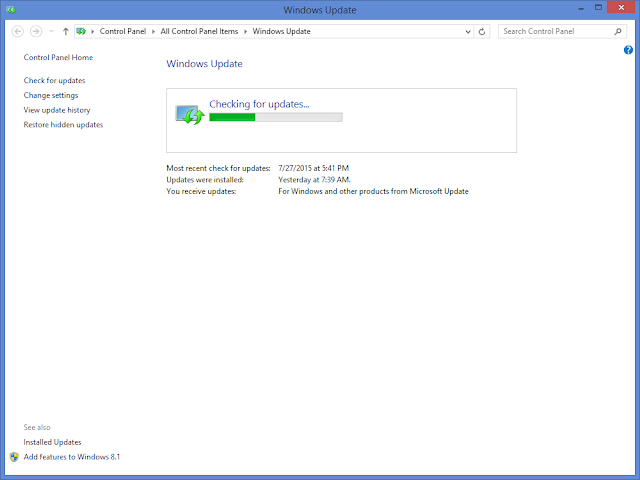640x480 pixels.
Task: Click the Microsoft Update products text
Action: pos(373,191)
